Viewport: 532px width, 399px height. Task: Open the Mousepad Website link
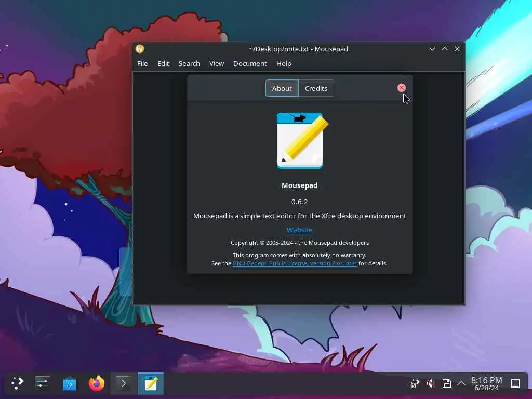point(299,230)
